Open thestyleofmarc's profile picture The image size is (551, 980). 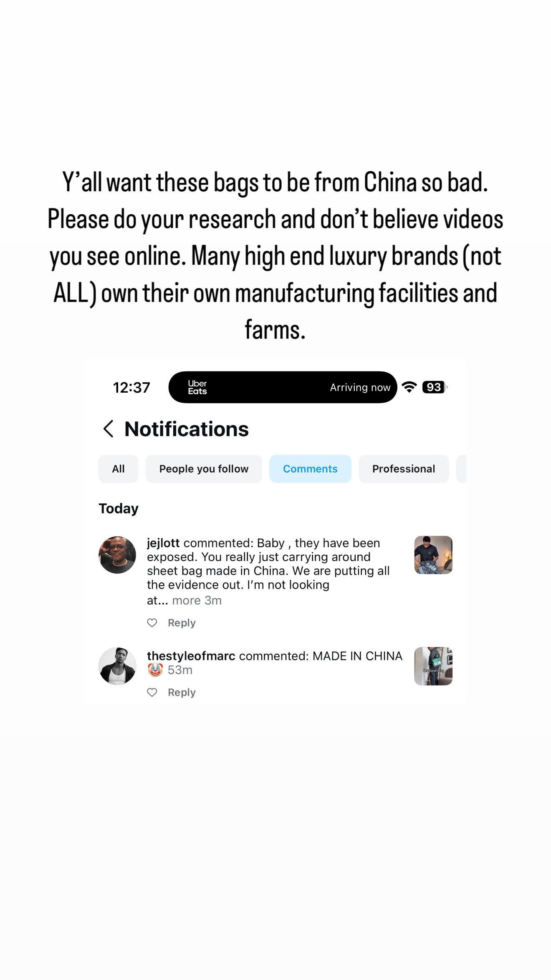click(x=117, y=666)
